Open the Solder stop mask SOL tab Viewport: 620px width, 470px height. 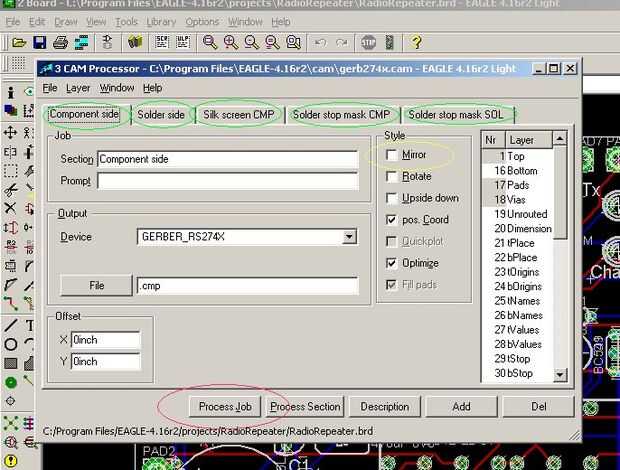pyautogui.click(x=456, y=115)
